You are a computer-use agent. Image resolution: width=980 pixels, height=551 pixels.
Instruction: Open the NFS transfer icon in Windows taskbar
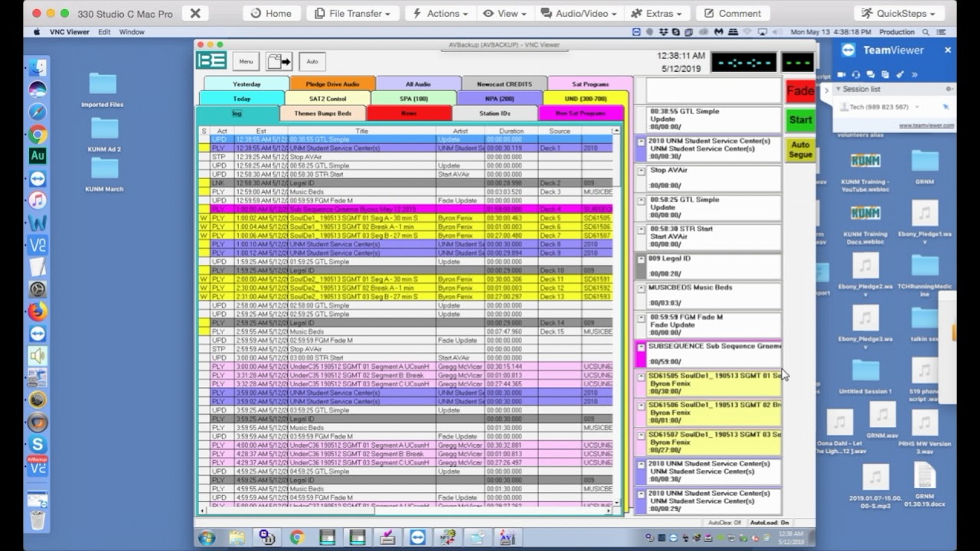click(x=447, y=537)
